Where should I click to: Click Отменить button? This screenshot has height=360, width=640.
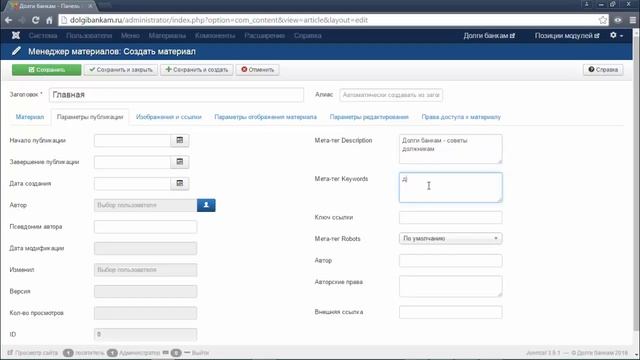pos(258,70)
